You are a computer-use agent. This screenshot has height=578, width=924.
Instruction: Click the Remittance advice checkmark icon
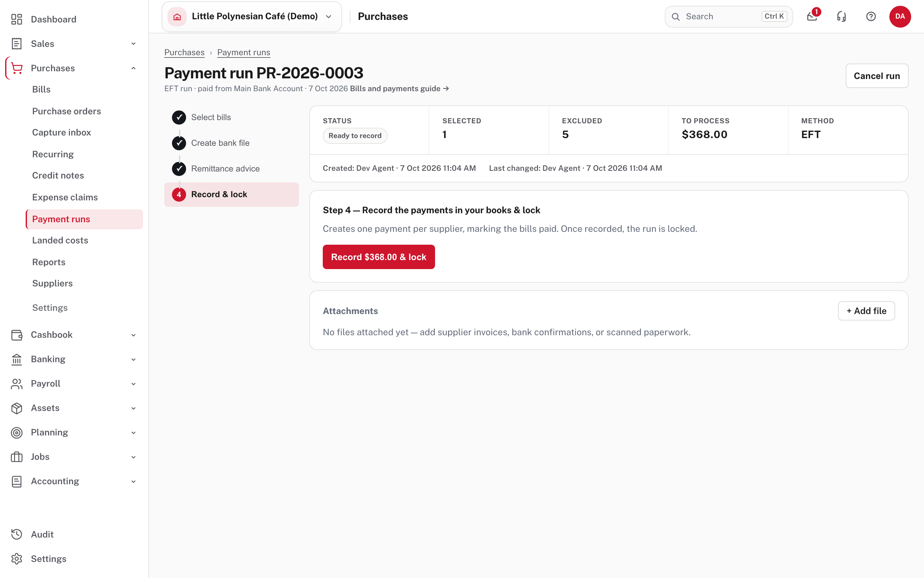[179, 169]
